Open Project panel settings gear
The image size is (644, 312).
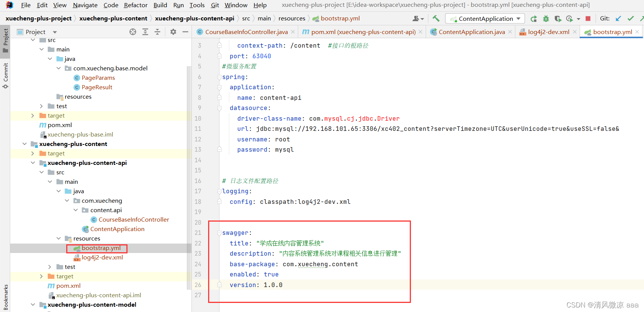(x=173, y=32)
